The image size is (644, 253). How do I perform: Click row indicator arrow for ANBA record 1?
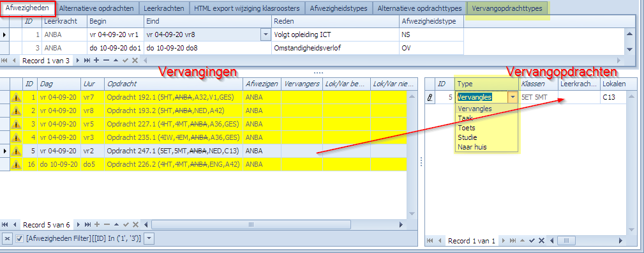4,35
